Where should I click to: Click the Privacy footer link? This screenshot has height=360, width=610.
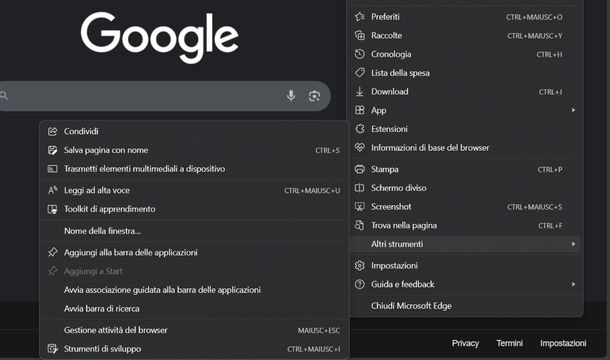click(x=465, y=343)
